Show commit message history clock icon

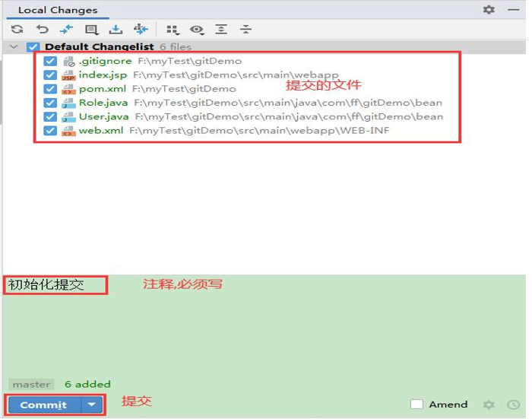pos(513,405)
